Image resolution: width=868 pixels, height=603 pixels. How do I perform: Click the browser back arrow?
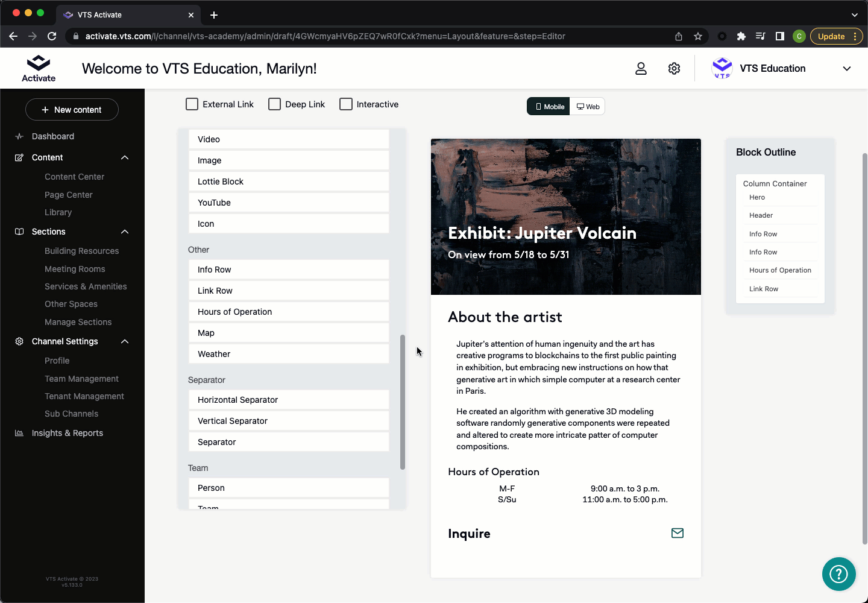13,36
